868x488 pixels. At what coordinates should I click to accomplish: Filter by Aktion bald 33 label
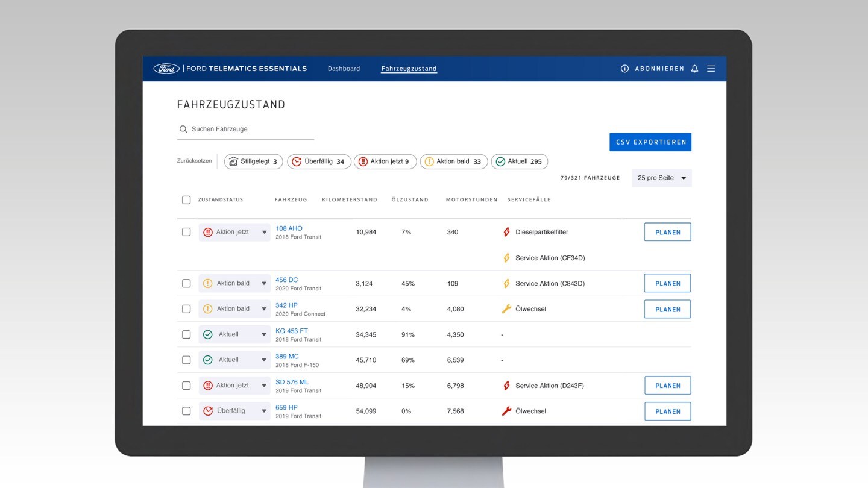pos(459,161)
